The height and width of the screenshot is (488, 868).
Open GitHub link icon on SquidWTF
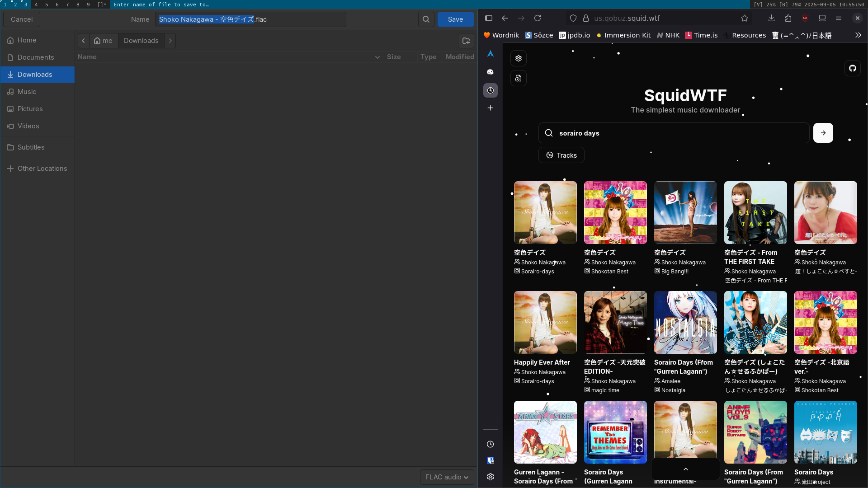point(852,68)
